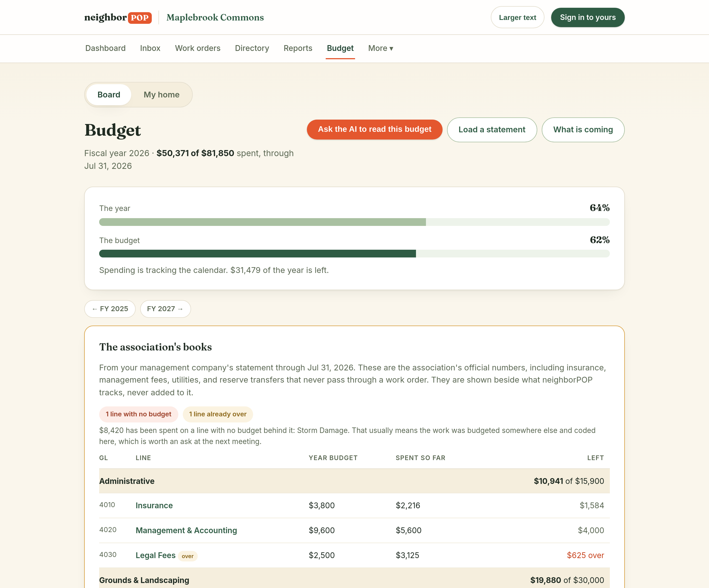Image resolution: width=709 pixels, height=588 pixels.
Task: Click the neighborPOP logo
Action: 118,17
